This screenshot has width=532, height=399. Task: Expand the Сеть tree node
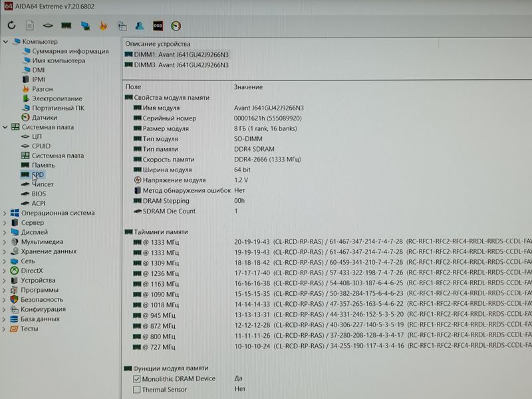click(5, 261)
